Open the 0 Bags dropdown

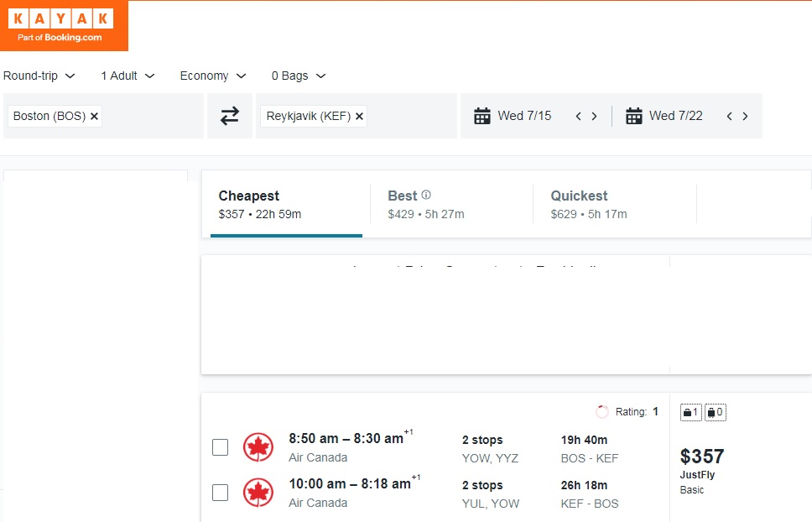tap(299, 76)
